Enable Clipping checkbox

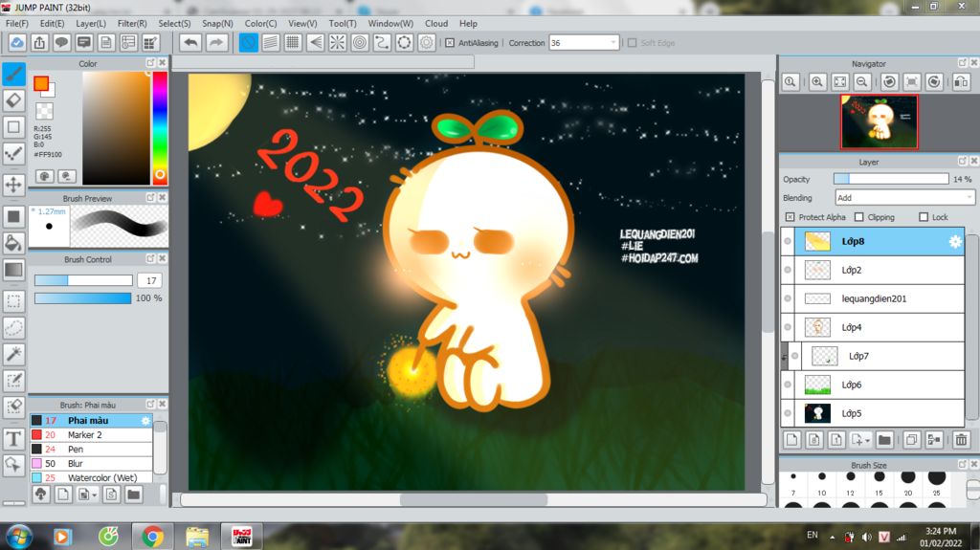tap(858, 217)
